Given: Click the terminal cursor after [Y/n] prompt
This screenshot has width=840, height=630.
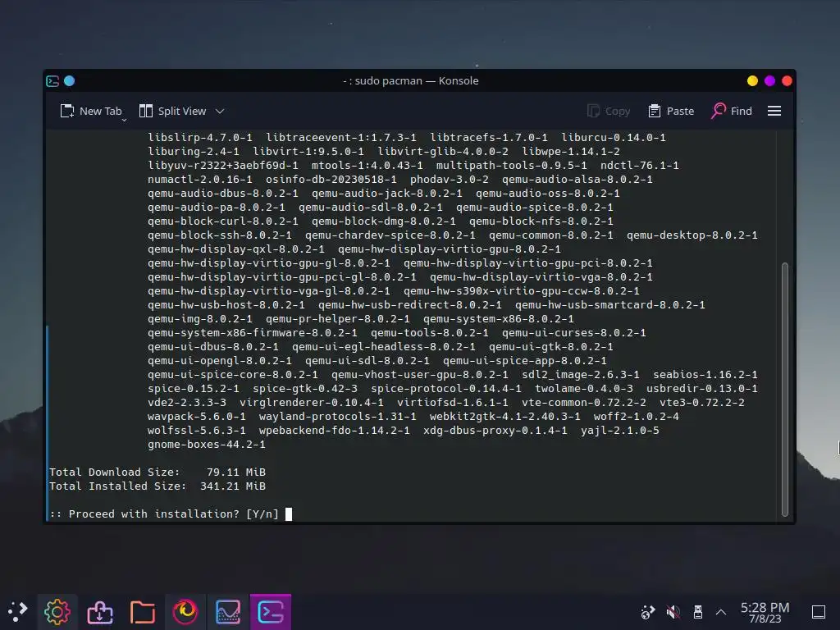Looking at the screenshot, I should (x=289, y=514).
